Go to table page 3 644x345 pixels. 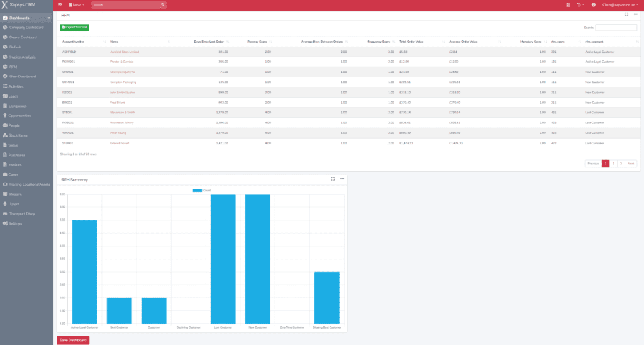(x=621, y=164)
